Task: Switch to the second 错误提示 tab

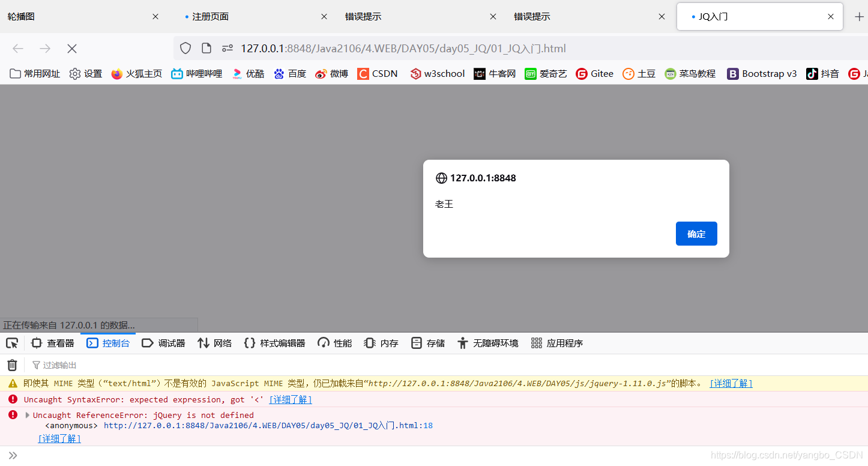Action: [x=590, y=17]
